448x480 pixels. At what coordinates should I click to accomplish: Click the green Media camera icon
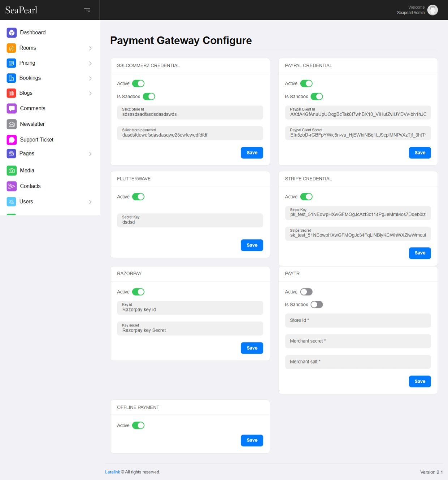click(12, 171)
